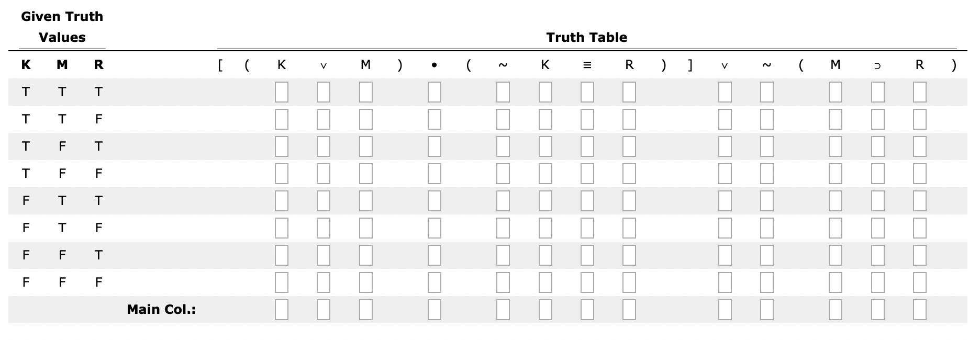Click the ~ cell before (M ⊃ R) in row TTT
Image resolution: width=980 pixels, height=340 pixels.
pos(766,92)
